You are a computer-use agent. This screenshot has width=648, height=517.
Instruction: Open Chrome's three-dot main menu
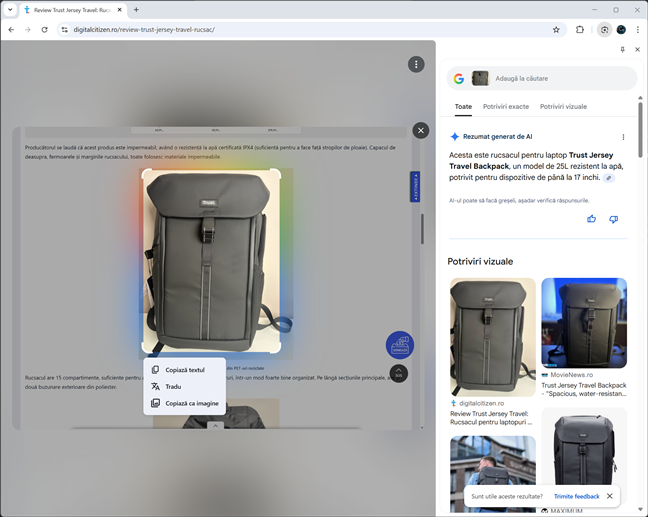(638, 30)
